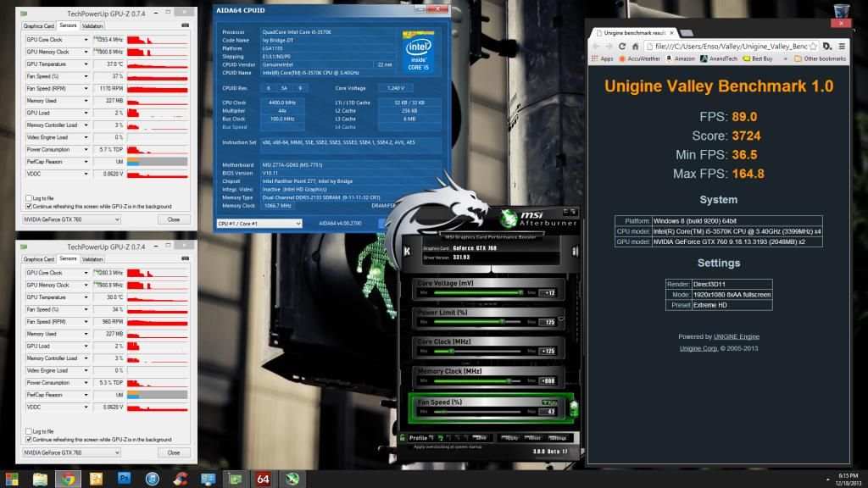Image resolution: width=868 pixels, height=488 pixels.
Task: Click the Memory Clock slider in Afterburner
Action: pos(477,380)
